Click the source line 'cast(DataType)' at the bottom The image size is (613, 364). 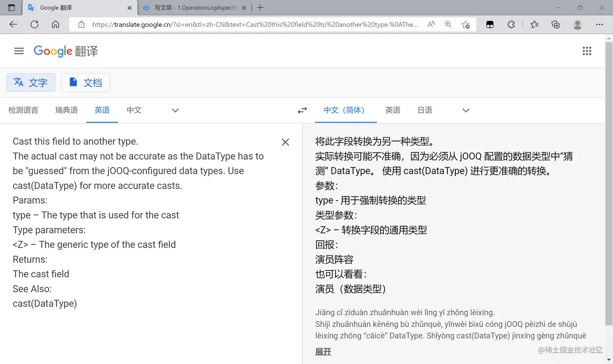[45, 304]
